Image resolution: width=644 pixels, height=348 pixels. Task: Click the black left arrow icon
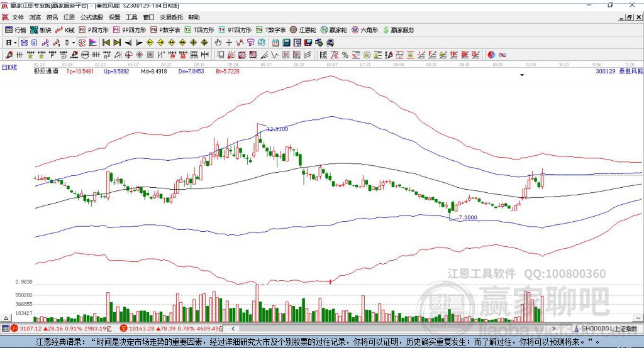coord(128,43)
